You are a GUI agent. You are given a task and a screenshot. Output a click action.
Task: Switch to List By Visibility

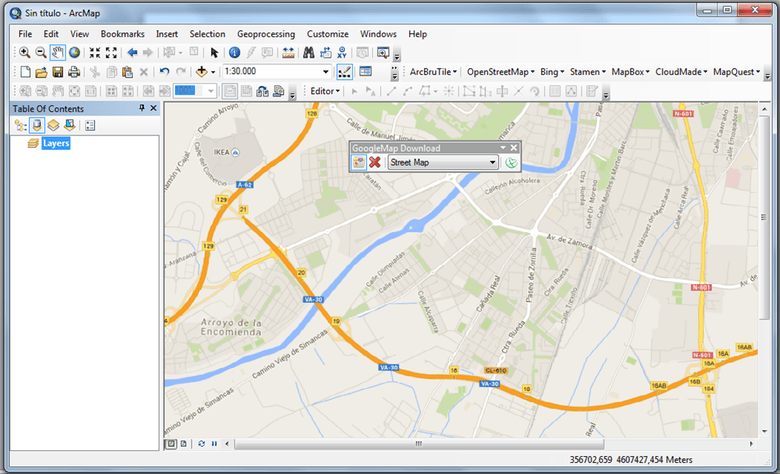point(53,125)
